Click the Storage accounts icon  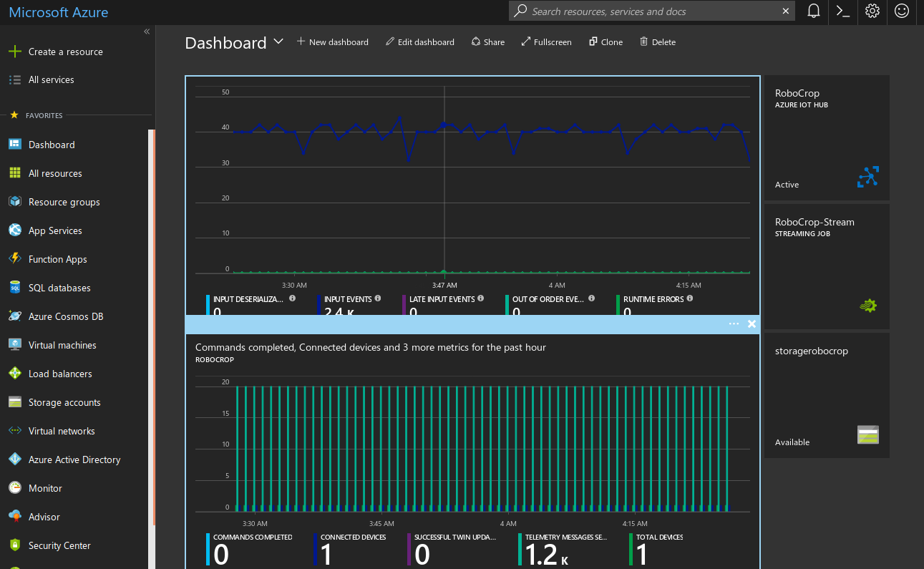[x=15, y=402]
